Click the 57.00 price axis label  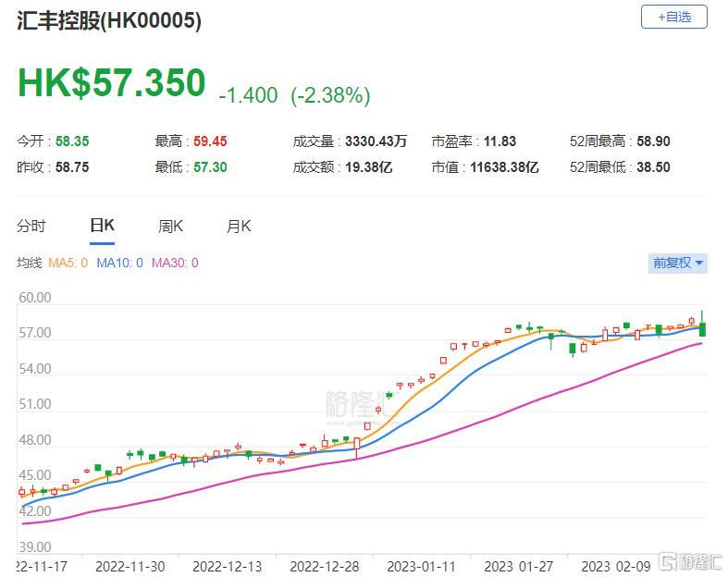coord(35,333)
